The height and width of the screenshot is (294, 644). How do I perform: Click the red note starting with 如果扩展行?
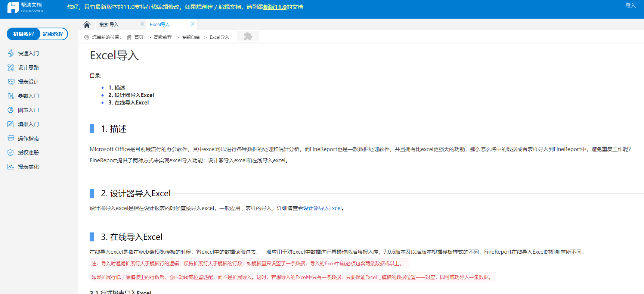(x=292, y=277)
